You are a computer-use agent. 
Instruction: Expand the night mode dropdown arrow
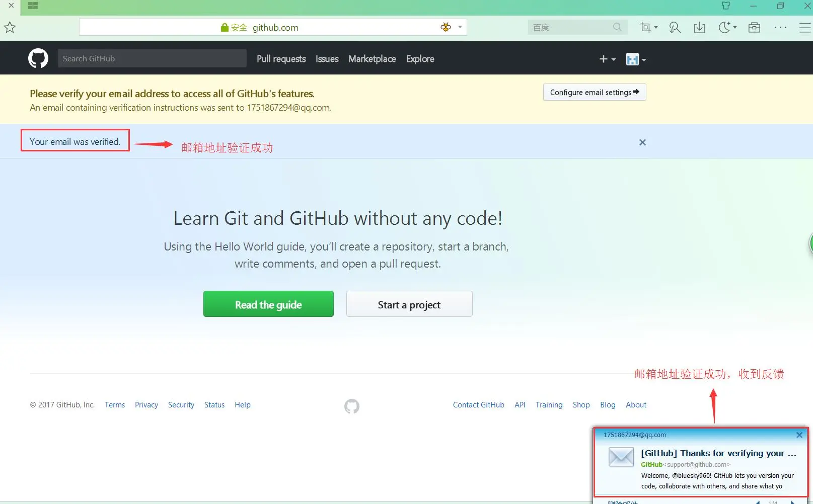coord(735,27)
